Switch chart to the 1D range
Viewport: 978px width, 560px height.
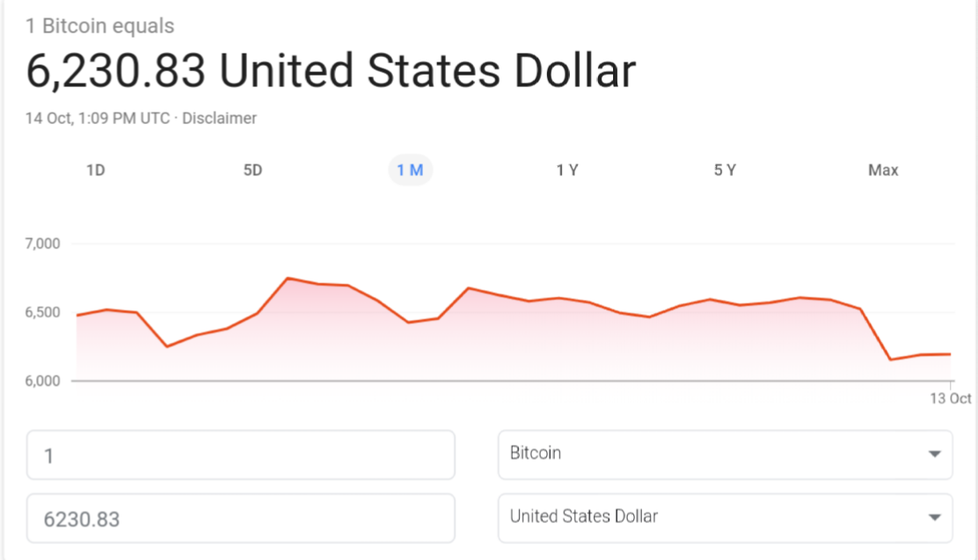tap(96, 170)
